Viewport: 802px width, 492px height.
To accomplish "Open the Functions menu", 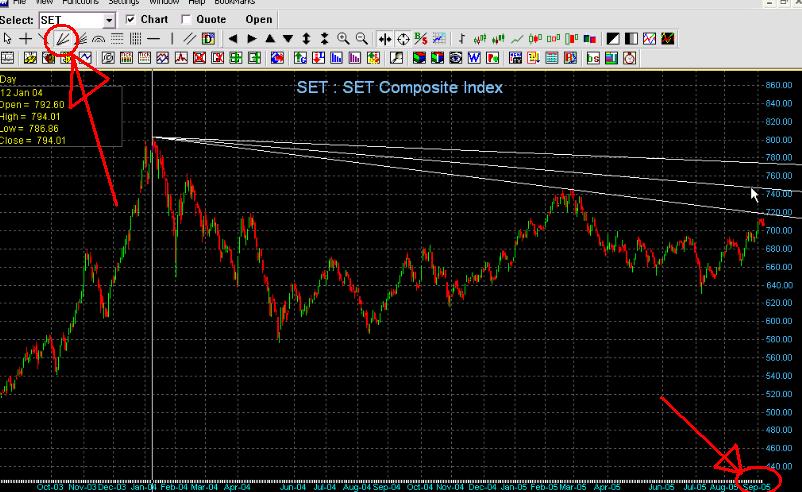I will tap(80, 2).
